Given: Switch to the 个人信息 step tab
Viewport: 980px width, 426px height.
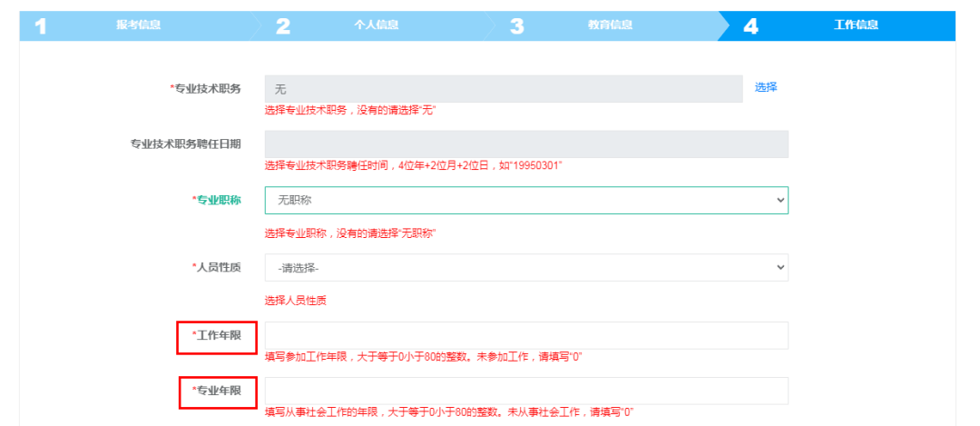Looking at the screenshot, I should [376, 25].
